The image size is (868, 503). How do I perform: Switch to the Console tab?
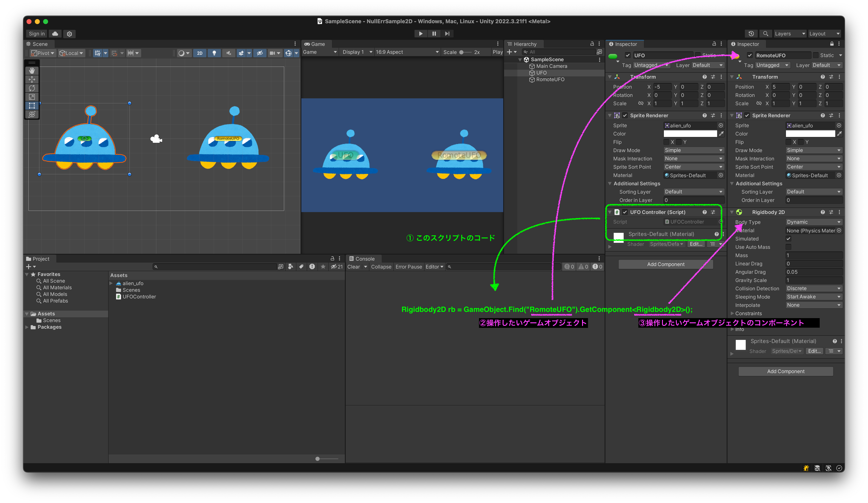point(364,259)
